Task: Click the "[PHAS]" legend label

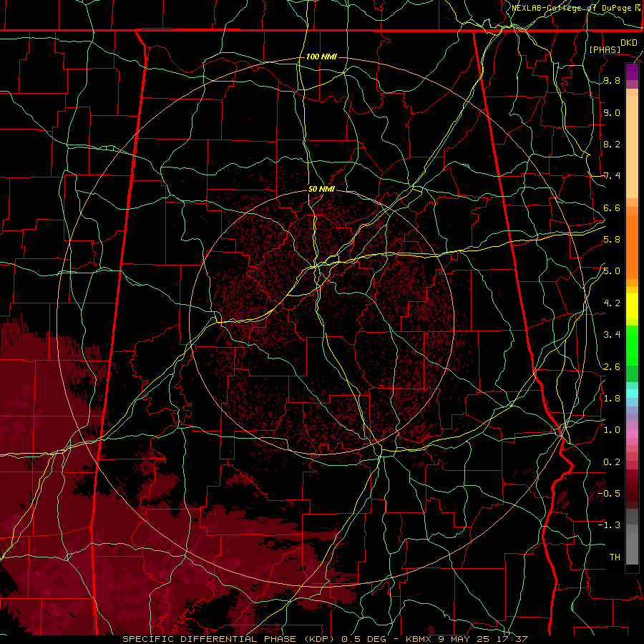Action: (605, 49)
